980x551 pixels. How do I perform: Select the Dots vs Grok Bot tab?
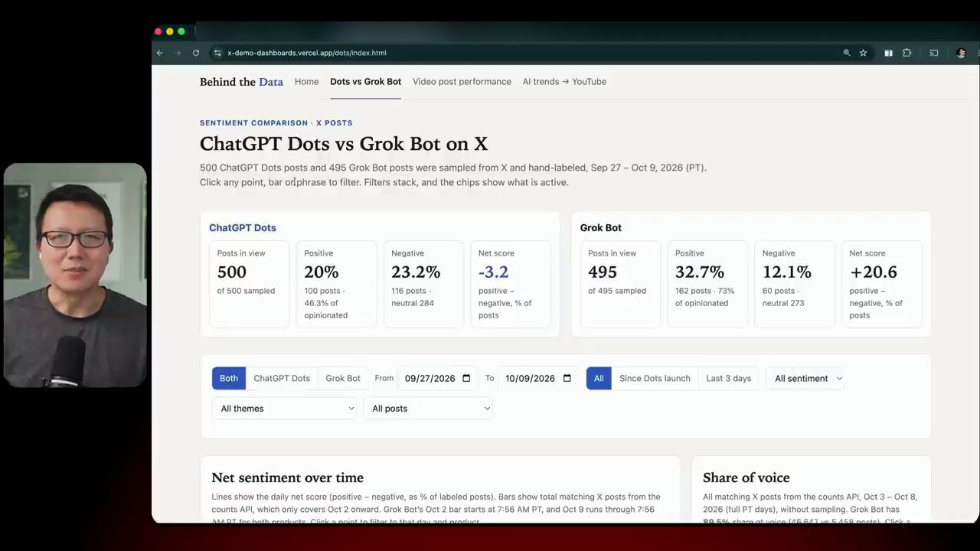click(365, 82)
